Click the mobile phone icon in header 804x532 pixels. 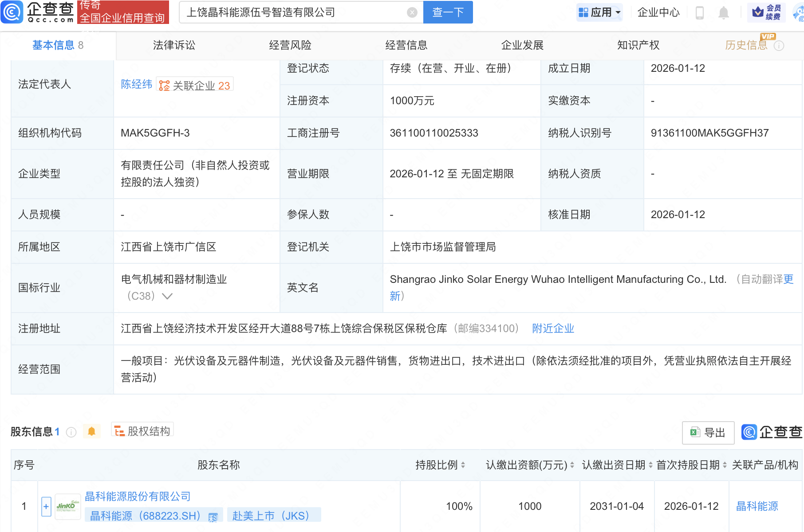[700, 12]
